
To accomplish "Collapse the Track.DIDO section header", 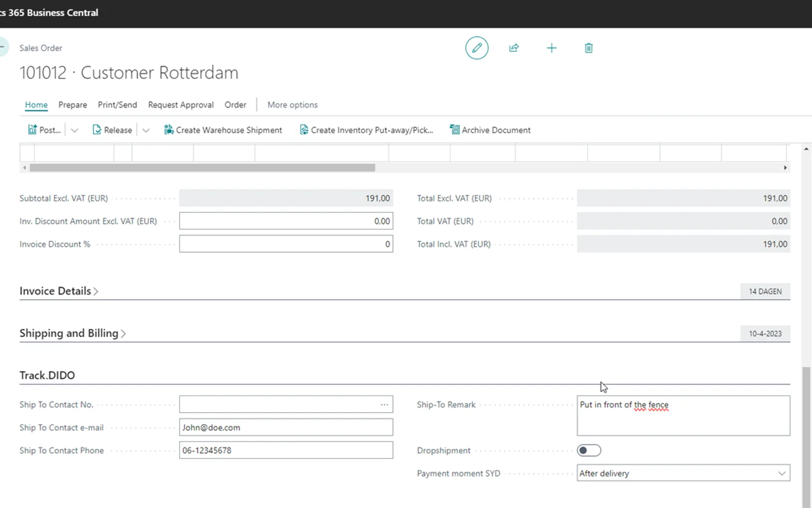I will [47, 375].
